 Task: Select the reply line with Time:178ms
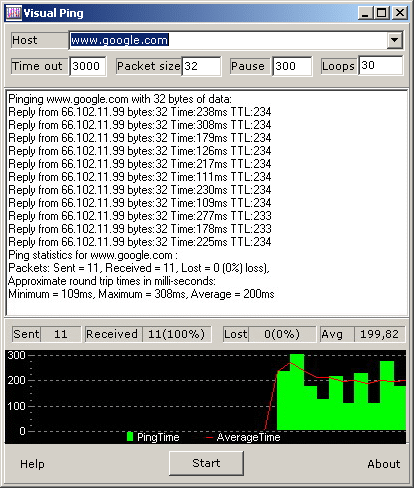(140, 229)
